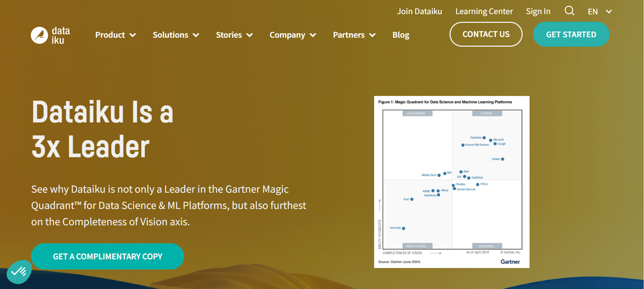
Task: Open the Stories navigation menu
Action: click(229, 35)
